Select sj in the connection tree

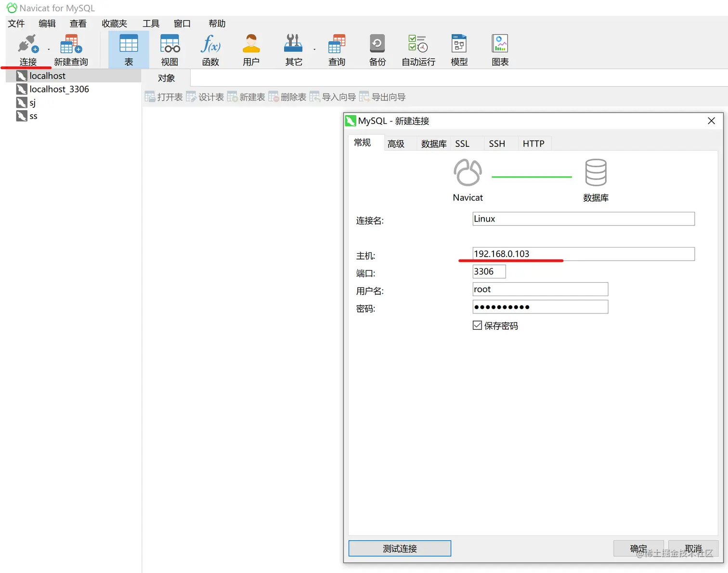[32, 103]
